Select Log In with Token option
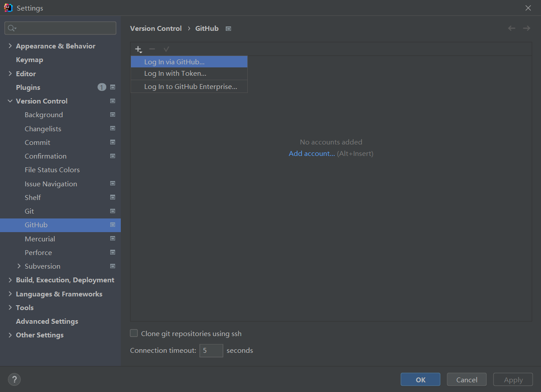Image resolution: width=541 pixels, height=392 pixels. [174, 74]
